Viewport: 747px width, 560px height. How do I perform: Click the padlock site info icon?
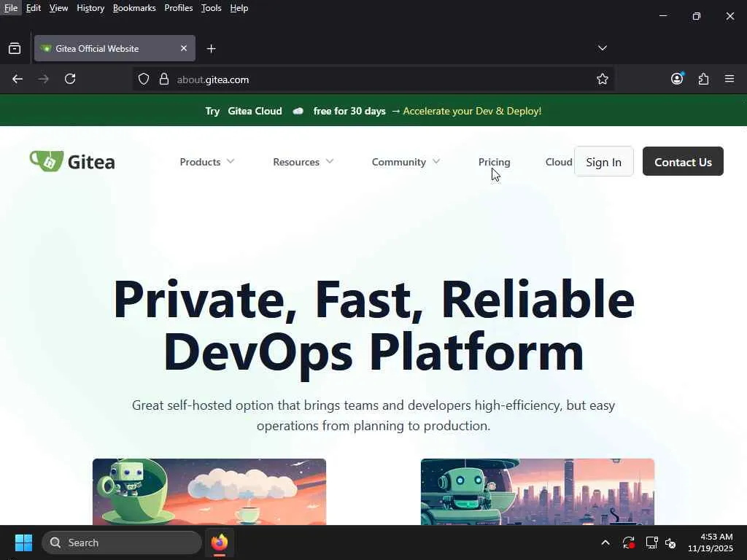tap(164, 79)
